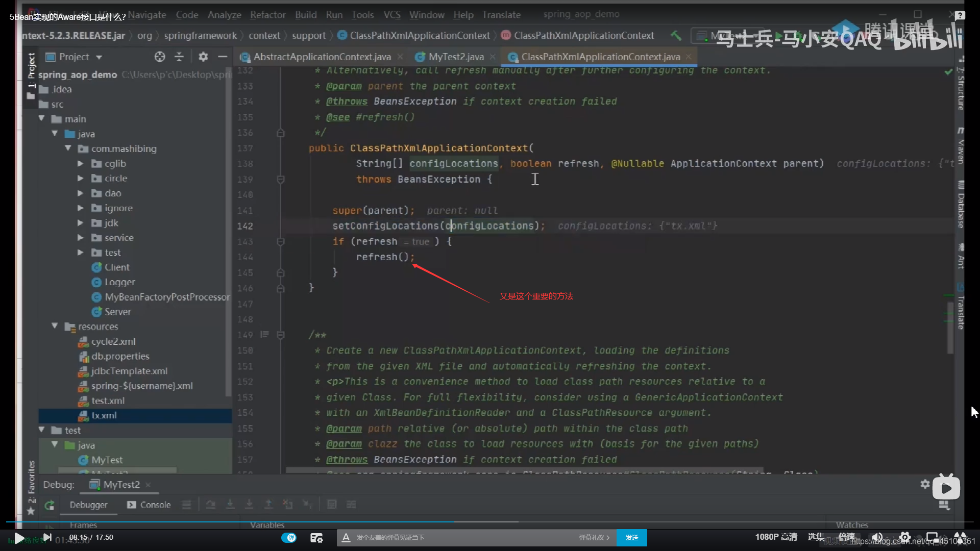Expand the dao package

(x=80, y=193)
